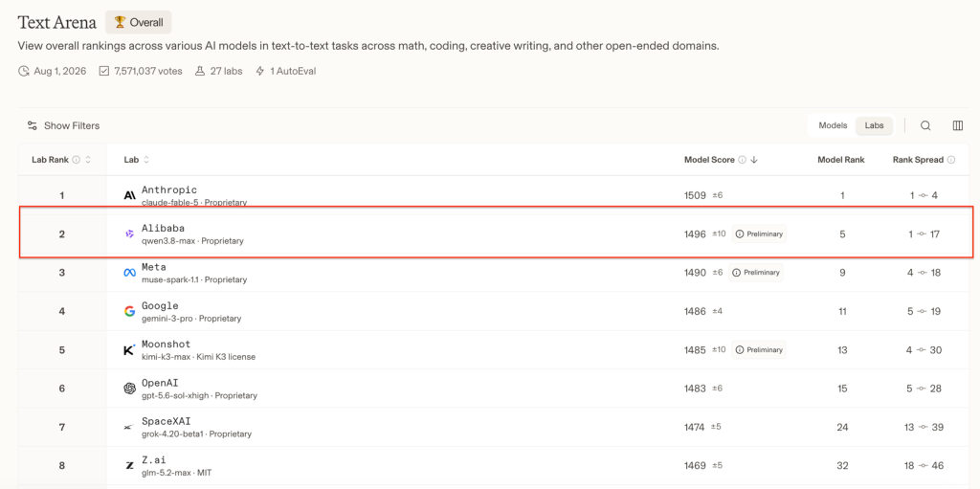
Task: Click the Meta logo icon
Action: [129, 273]
